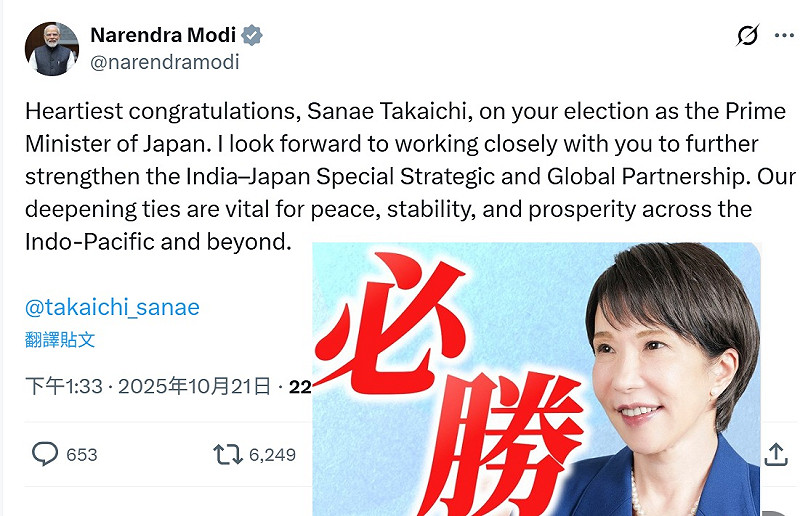Click the 653 replies count
The height and width of the screenshot is (516, 800).
click(x=82, y=455)
